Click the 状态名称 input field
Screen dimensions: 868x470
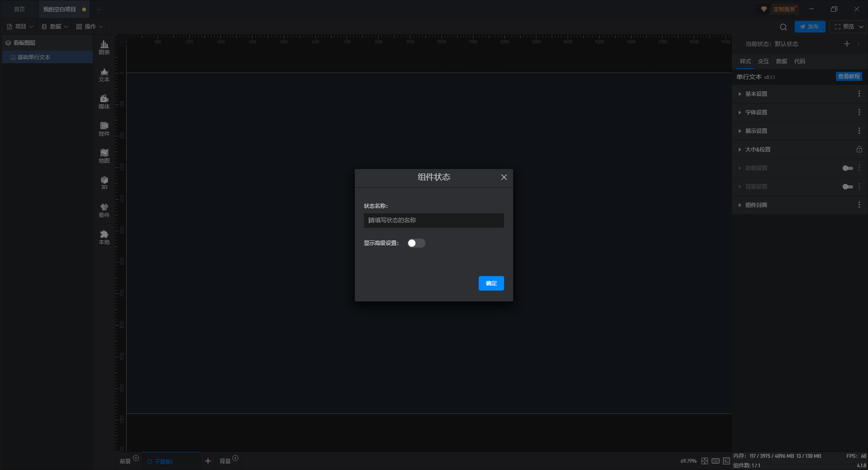pos(434,221)
